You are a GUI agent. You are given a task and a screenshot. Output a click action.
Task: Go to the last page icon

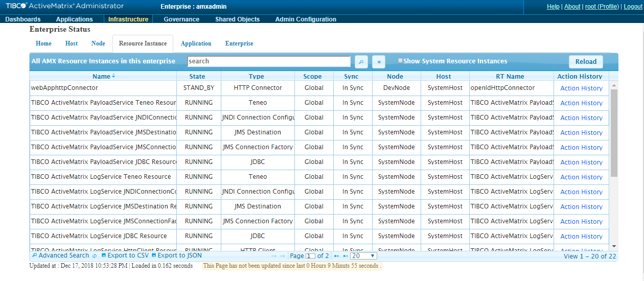click(x=345, y=256)
